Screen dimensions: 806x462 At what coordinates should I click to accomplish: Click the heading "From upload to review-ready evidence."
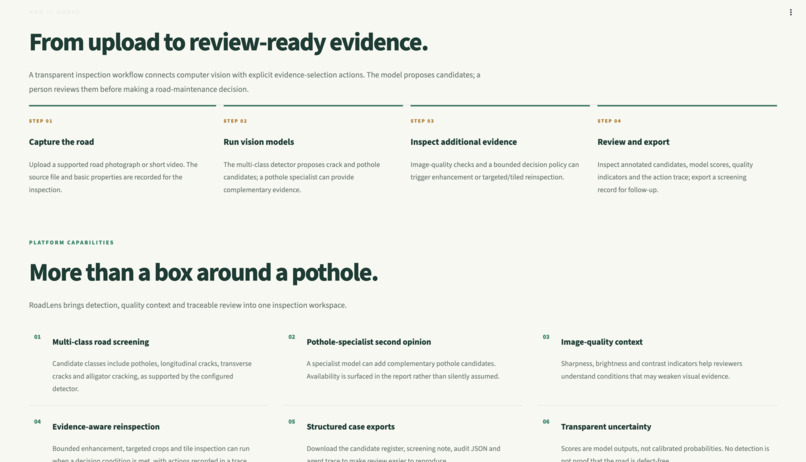click(228, 42)
